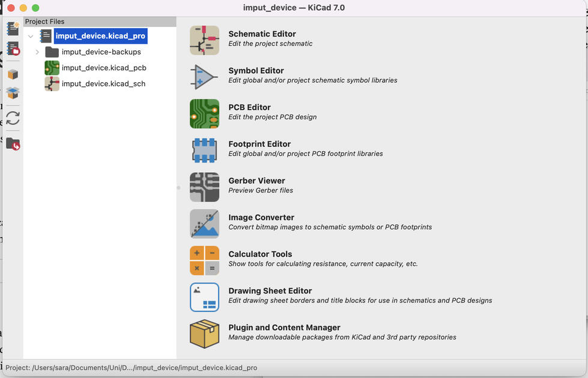Click the Image Converter title text
This screenshot has height=378, width=588.
coord(261,217)
